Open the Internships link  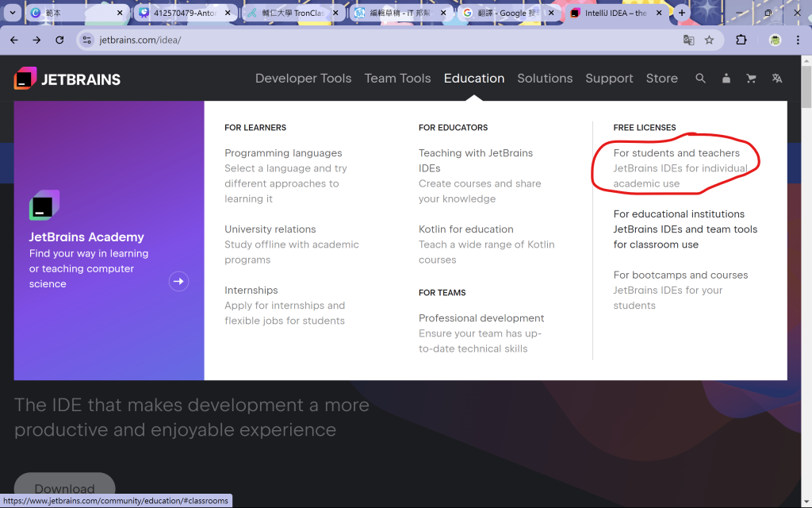(x=251, y=291)
